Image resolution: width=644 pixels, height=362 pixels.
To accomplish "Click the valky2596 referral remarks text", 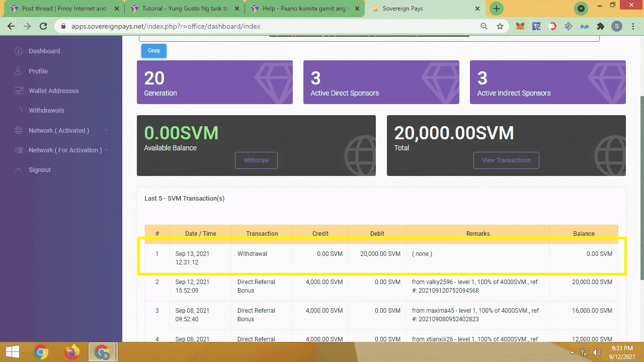I will pyautogui.click(x=475, y=286).
